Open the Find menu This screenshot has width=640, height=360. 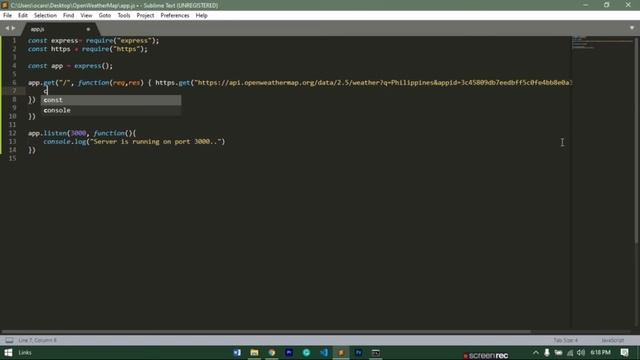(69, 16)
